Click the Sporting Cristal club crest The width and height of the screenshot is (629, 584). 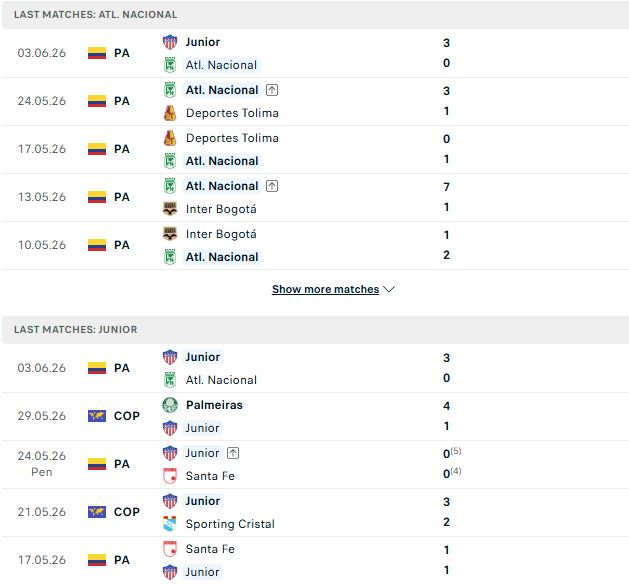(170, 524)
